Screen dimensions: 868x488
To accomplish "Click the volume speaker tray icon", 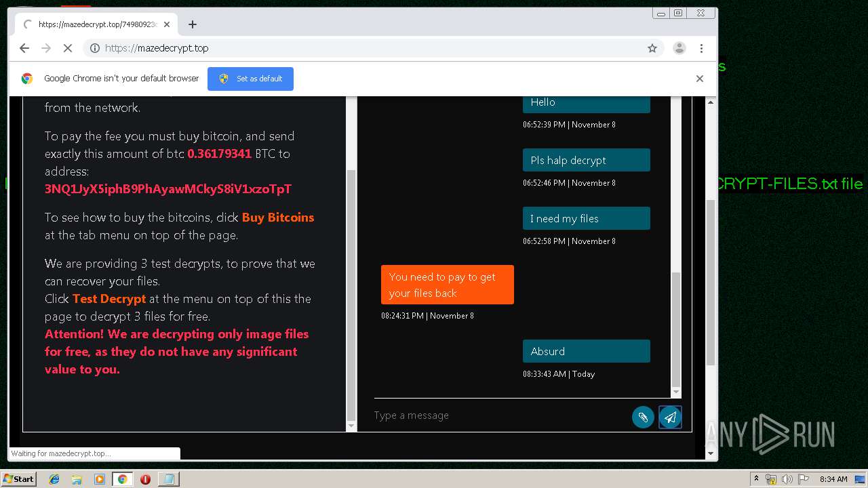I will 787,479.
